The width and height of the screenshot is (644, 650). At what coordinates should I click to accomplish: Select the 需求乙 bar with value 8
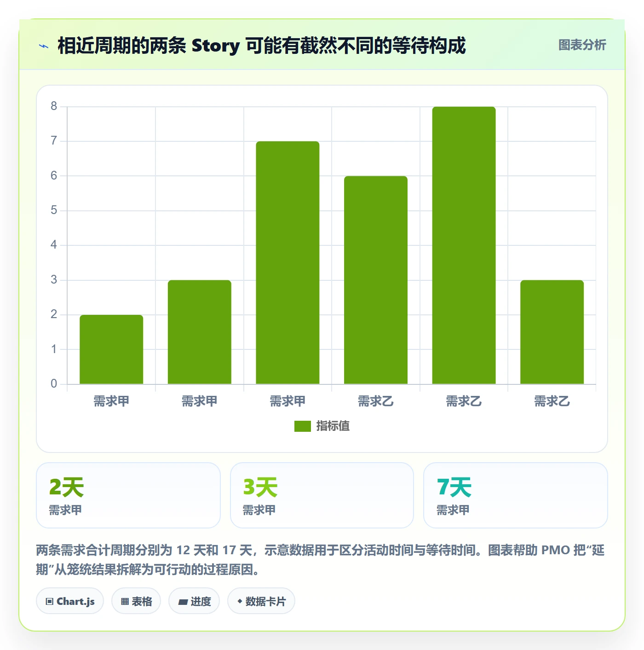click(464, 245)
